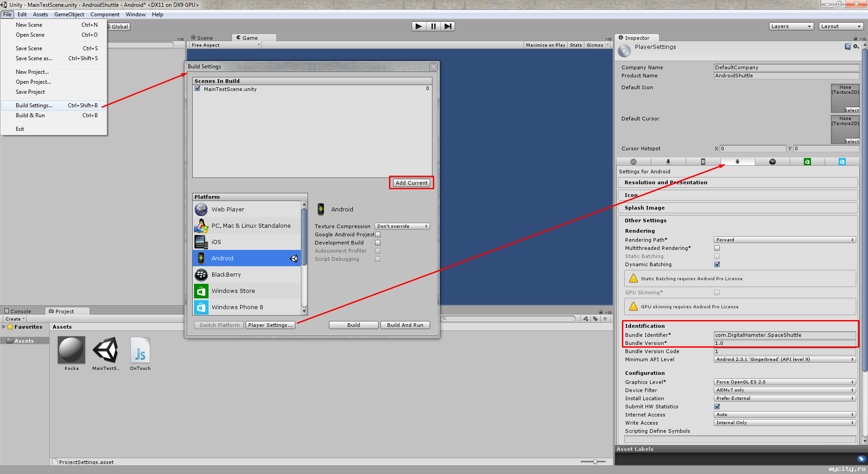Image resolution: width=868 pixels, height=474 pixels.
Task: Expand Resolution and Presentation section
Action: (x=738, y=182)
